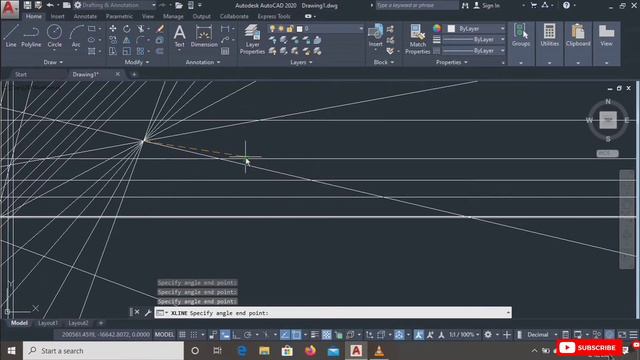Toggle snap mode in status bar
The image size is (640, 360).
click(x=194, y=335)
